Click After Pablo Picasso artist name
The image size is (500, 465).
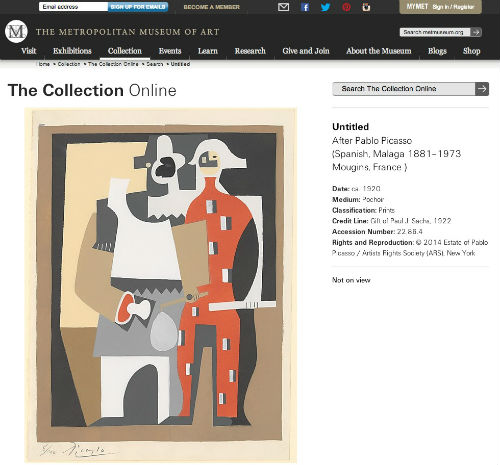[x=372, y=141]
